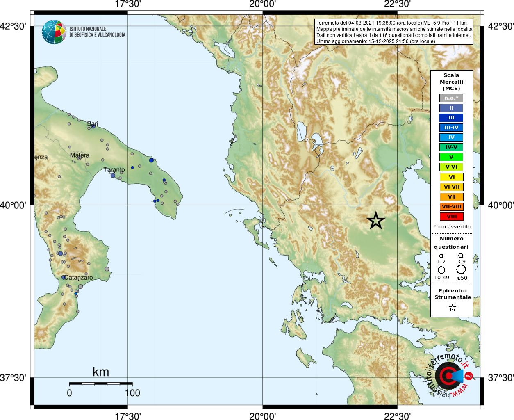Click the Catanzaro city label
514x420 pixels.
79,278
